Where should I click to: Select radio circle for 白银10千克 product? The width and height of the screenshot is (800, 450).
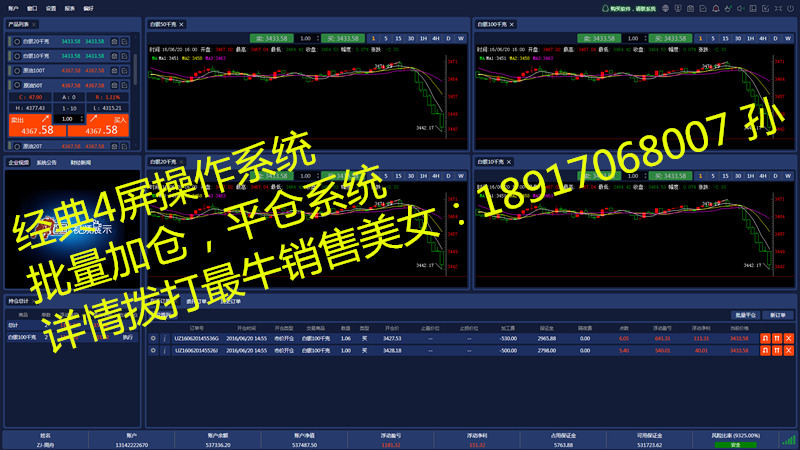tap(17, 56)
